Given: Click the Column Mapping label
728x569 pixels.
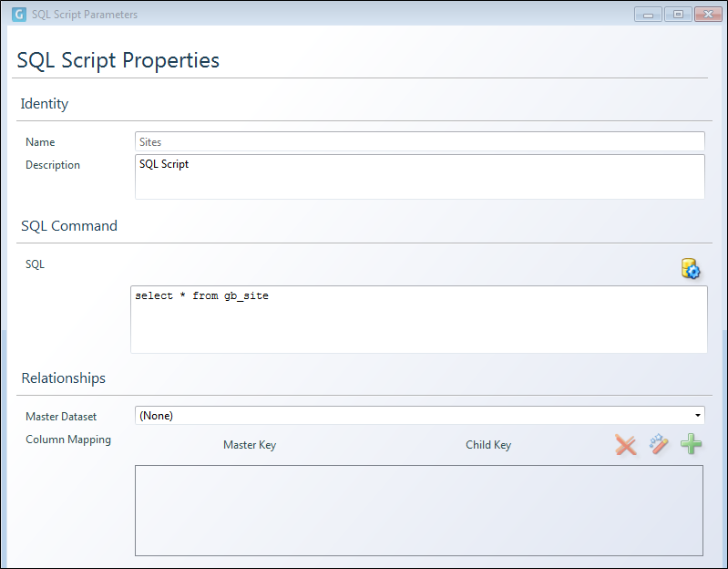Looking at the screenshot, I should [x=68, y=440].
